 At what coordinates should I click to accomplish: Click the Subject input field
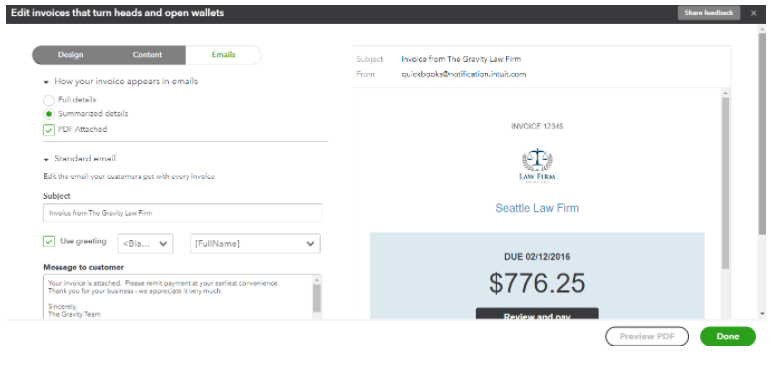pos(182,213)
